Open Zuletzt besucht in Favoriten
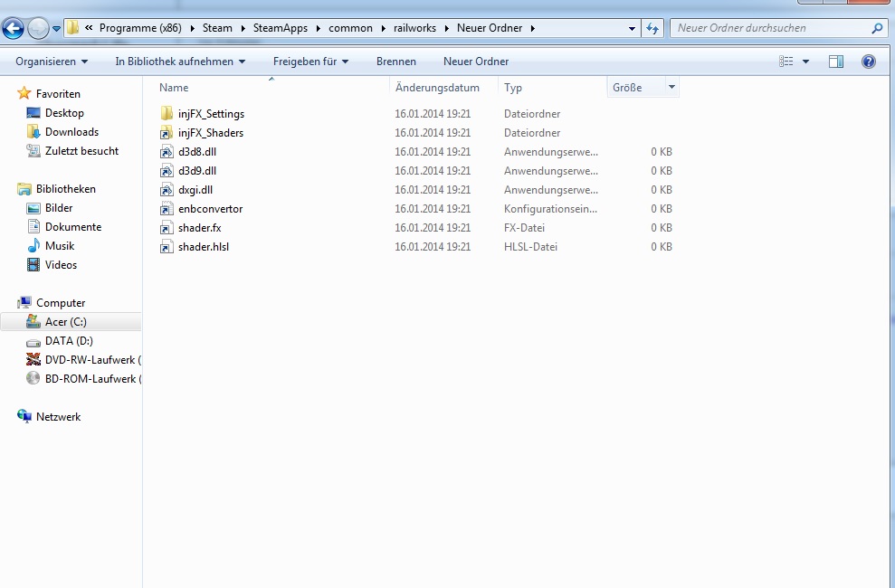Image resolution: width=895 pixels, height=588 pixels. (81, 150)
